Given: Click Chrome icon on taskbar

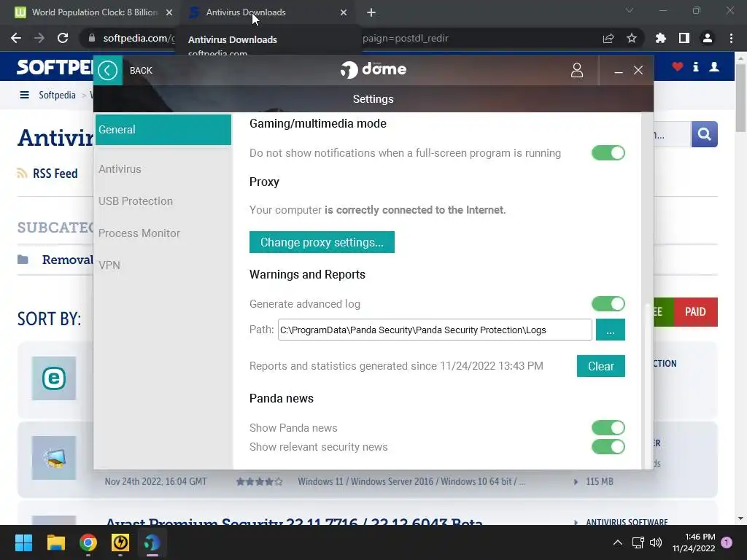Looking at the screenshot, I should click(88, 542).
